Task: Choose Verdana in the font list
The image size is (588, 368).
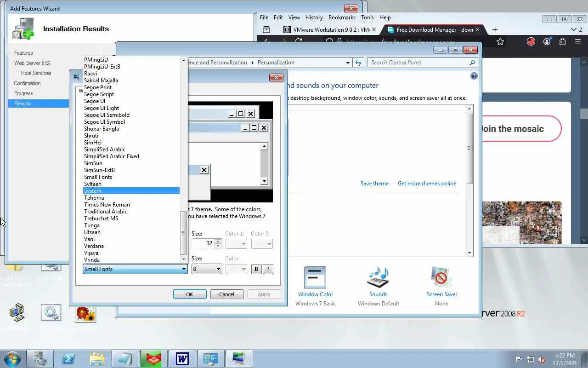Action: [131, 246]
